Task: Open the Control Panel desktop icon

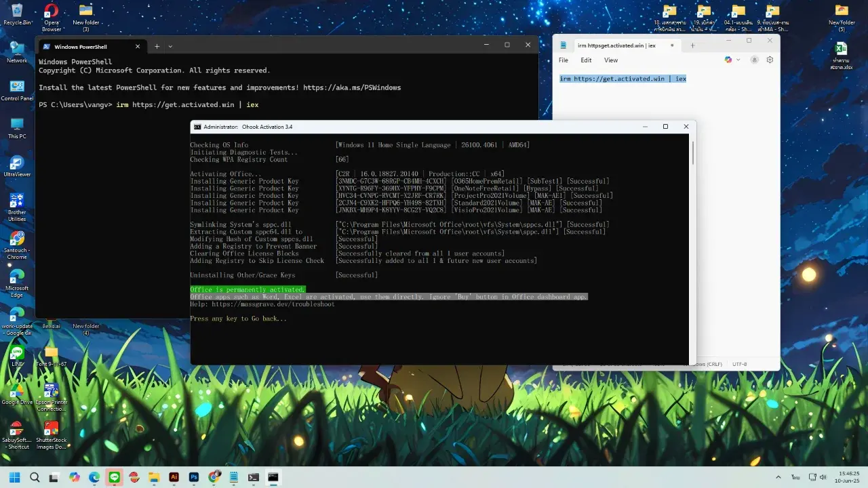Action: (x=17, y=90)
